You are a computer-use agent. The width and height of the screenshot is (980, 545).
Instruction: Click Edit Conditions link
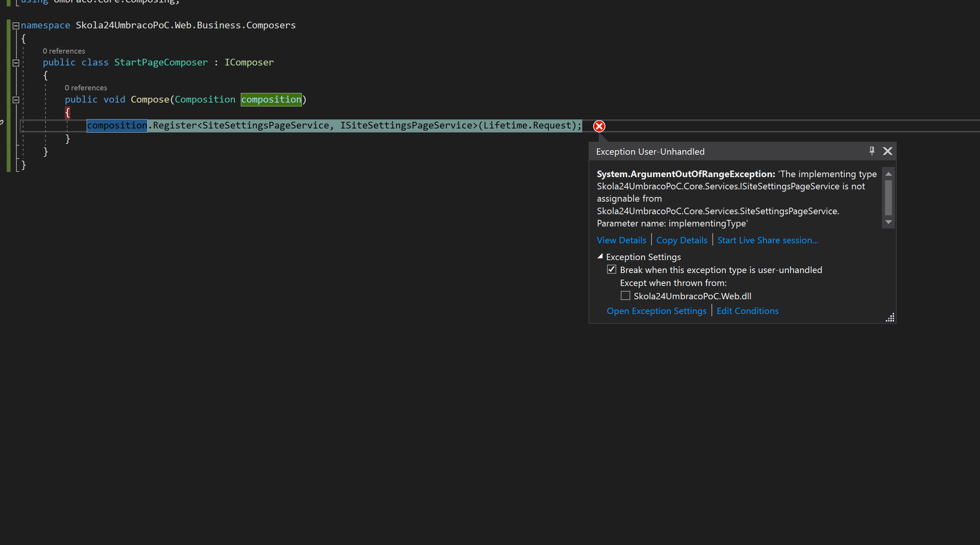pyautogui.click(x=747, y=311)
